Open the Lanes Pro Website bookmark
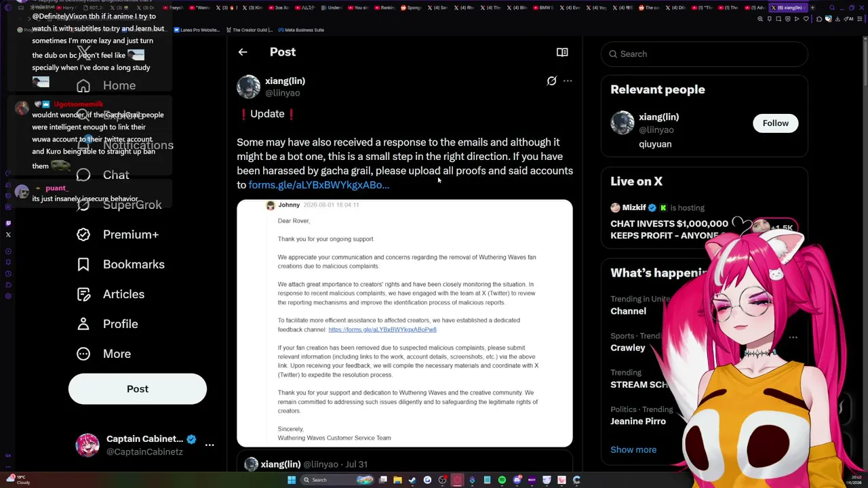The width and height of the screenshot is (868, 488). coord(197,30)
